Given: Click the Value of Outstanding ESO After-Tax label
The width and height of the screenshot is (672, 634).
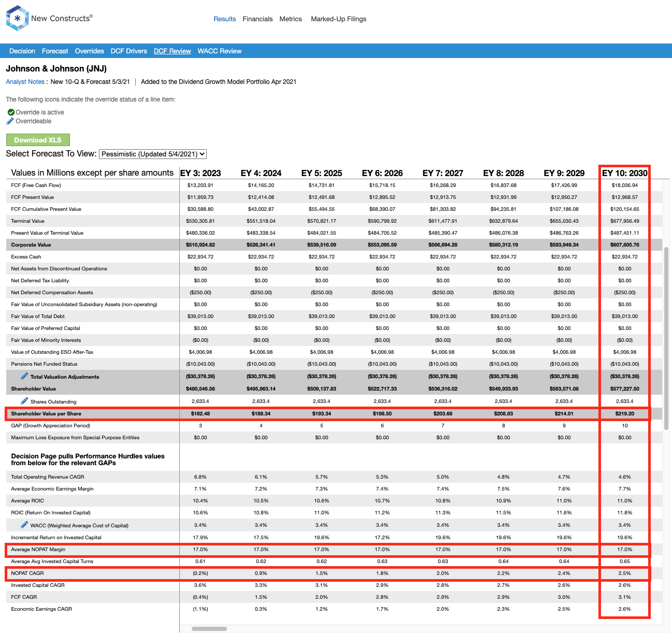Looking at the screenshot, I should click(52, 352).
